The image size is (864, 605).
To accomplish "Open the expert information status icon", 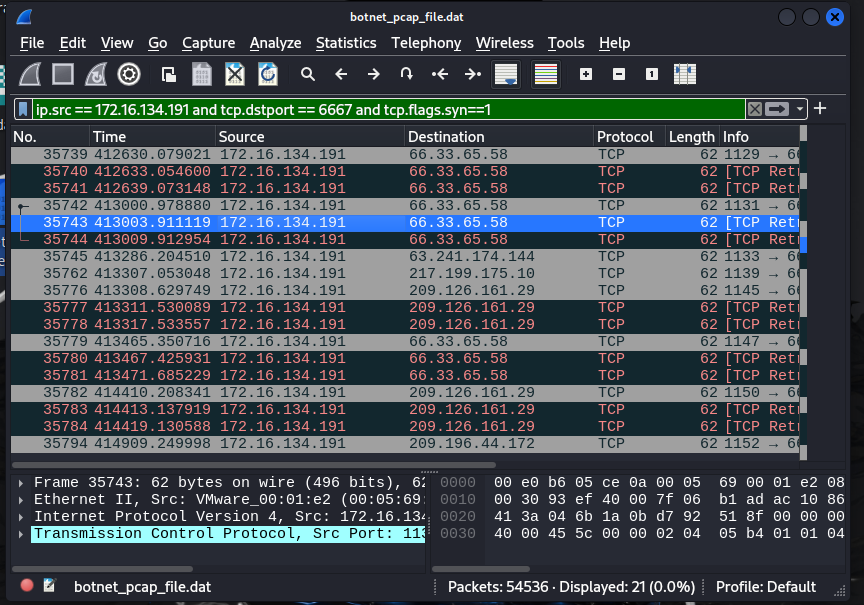I will [28, 587].
